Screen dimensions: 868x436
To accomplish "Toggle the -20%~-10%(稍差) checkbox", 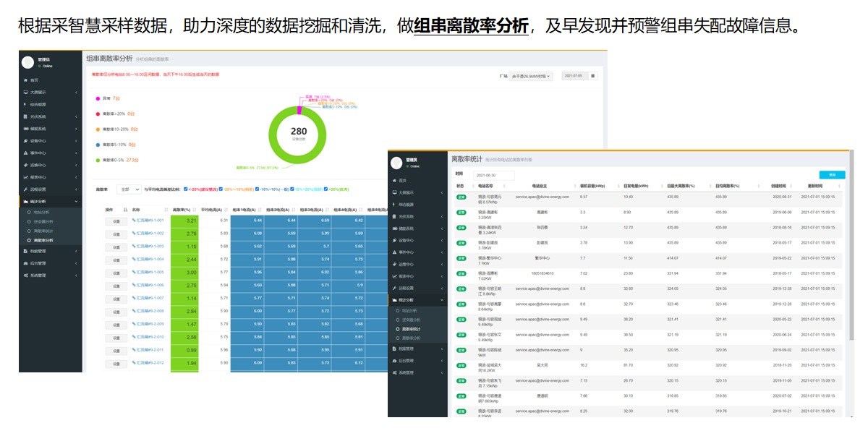I will click(221, 189).
